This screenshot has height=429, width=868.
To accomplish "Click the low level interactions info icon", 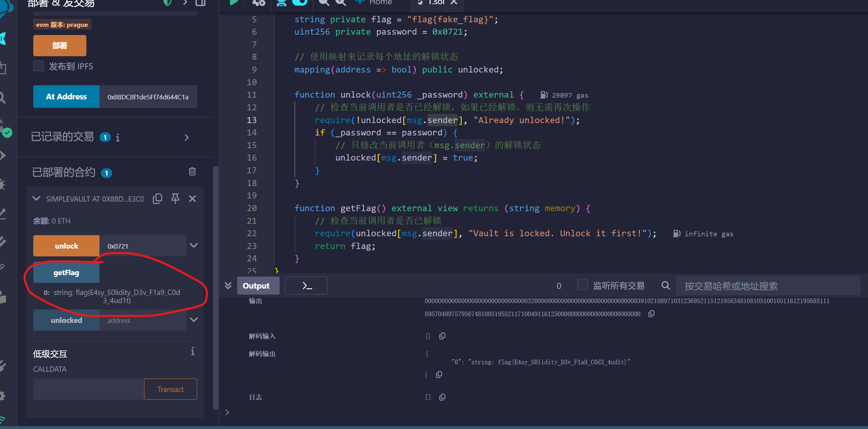I will point(193,351).
